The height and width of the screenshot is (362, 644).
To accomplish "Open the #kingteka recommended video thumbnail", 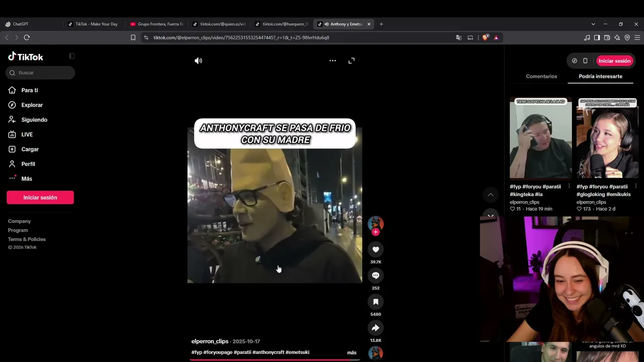I will point(541,138).
